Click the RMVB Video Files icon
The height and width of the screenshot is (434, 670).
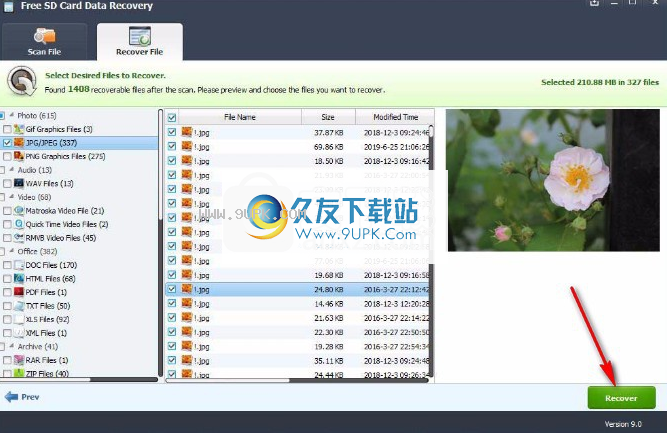coord(19,238)
